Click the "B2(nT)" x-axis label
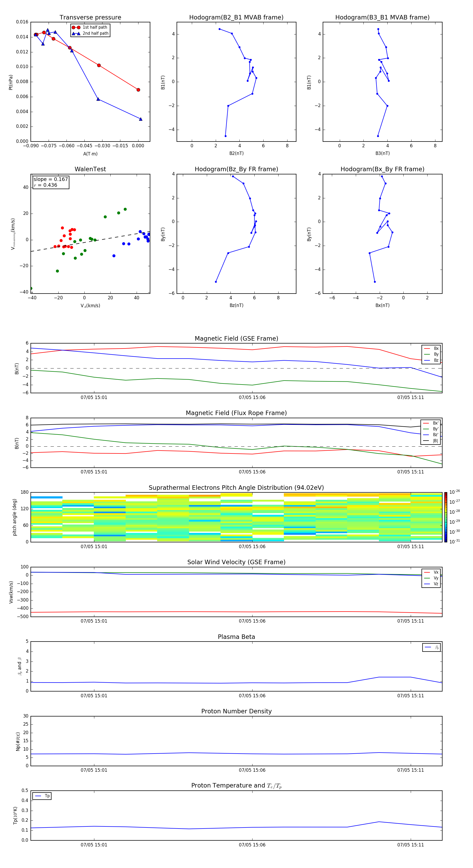The width and height of the screenshot is (473, 868). click(236, 153)
